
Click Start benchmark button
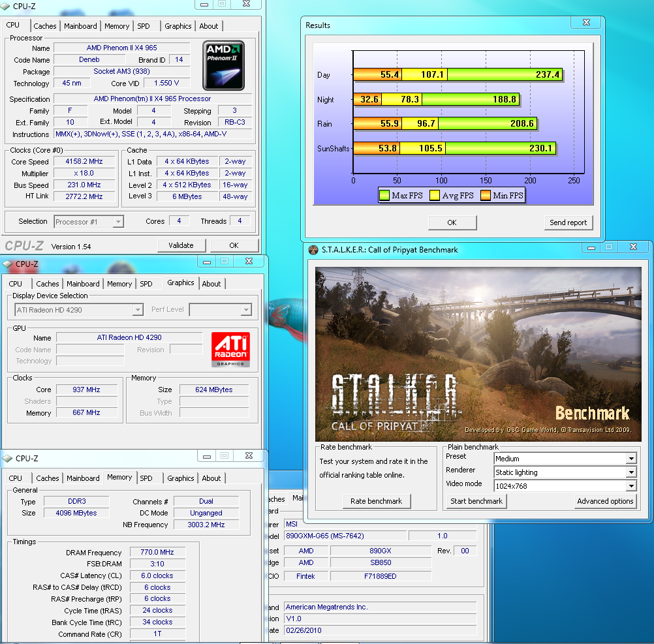coord(476,501)
